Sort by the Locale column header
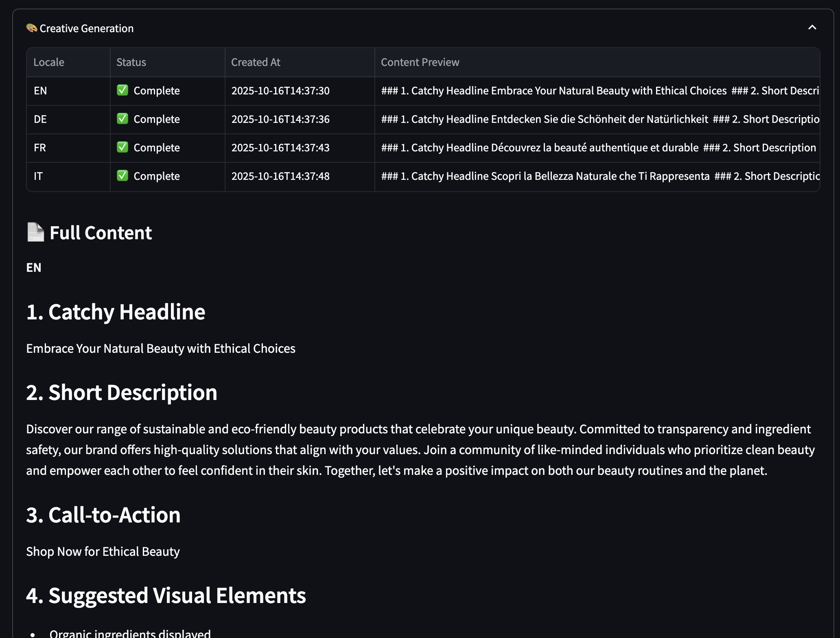 [x=49, y=62]
